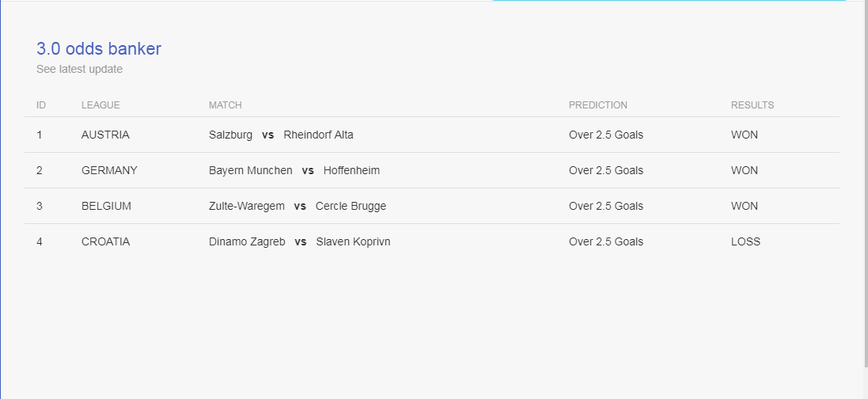Image resolution: width=868 pixels, height=399 pixels.
Task: Click the Salzburg vs Rheindorf Alta match
Action: point(281,135)
